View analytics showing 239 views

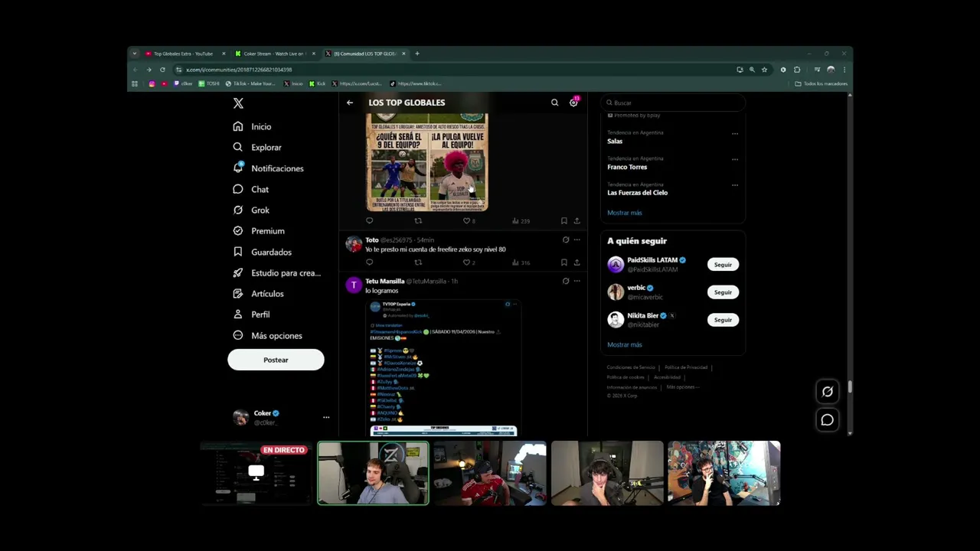pyautogui.click(x=521, y=220)
